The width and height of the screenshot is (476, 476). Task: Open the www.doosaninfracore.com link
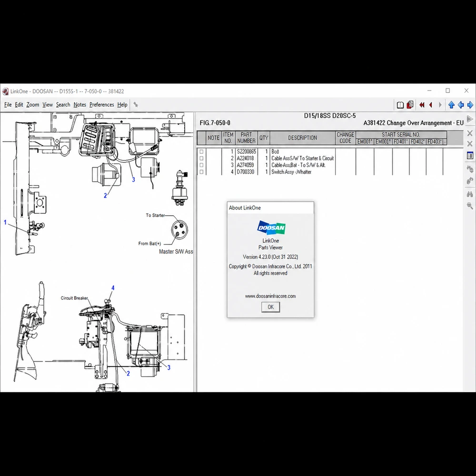(270, 296)
